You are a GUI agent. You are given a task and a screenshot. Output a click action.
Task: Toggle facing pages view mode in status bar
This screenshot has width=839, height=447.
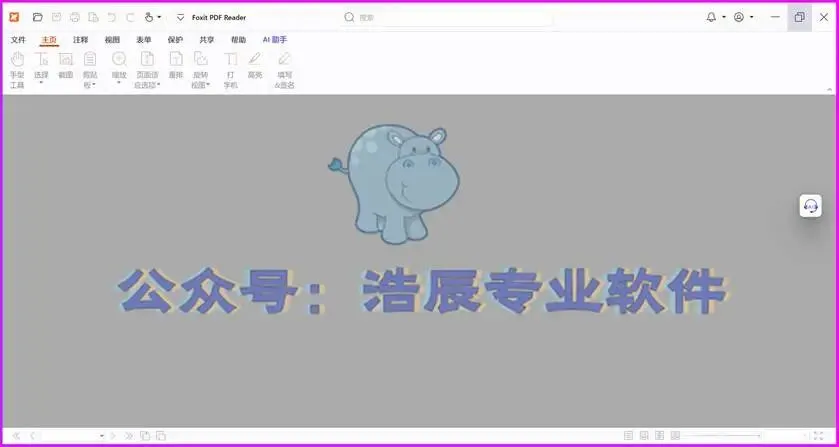(660, 436)
